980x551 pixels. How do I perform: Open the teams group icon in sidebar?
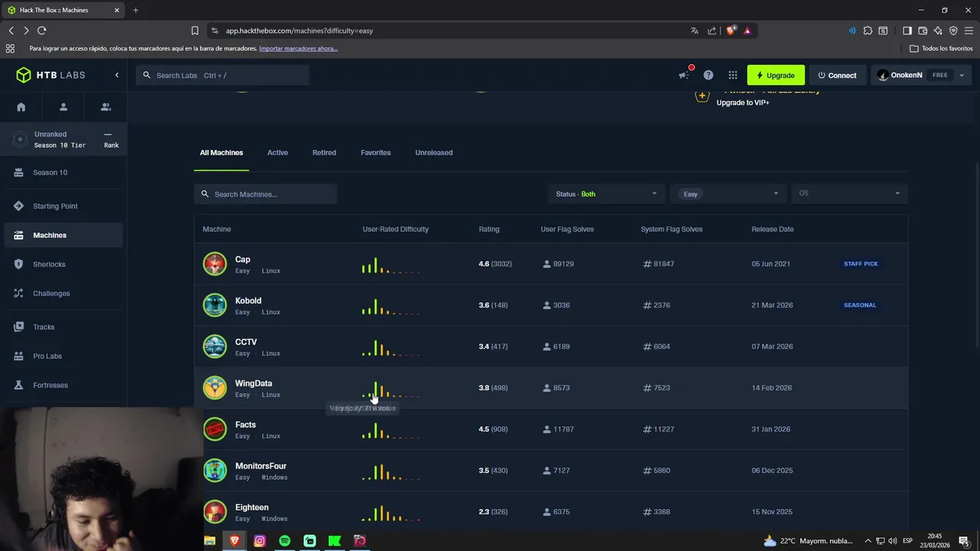pyautogui.click(x=106, y=107)
